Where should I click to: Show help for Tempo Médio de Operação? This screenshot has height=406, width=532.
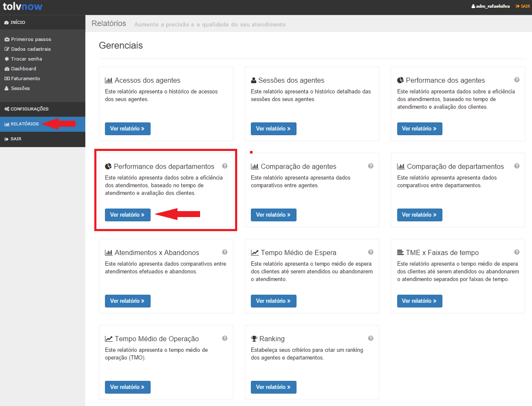coord(225,338)
